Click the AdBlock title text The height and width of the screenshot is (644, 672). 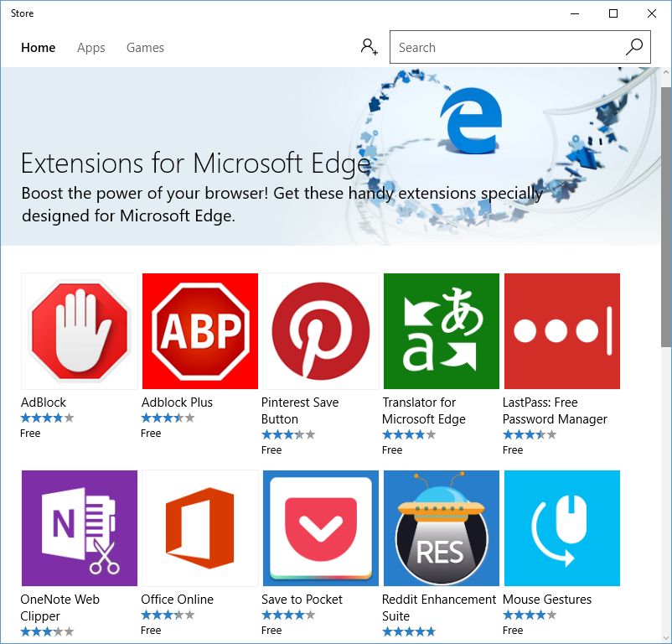[x=44, y=402]
